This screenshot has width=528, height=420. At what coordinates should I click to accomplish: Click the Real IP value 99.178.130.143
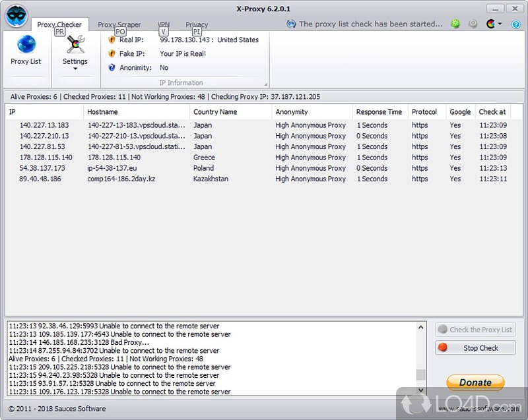coord(185,40)
